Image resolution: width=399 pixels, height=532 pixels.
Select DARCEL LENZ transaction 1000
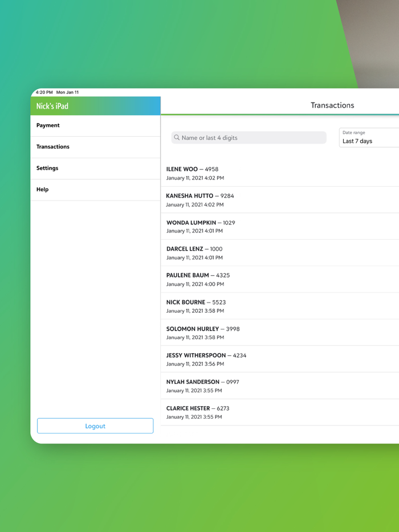(x=280, y=253)
